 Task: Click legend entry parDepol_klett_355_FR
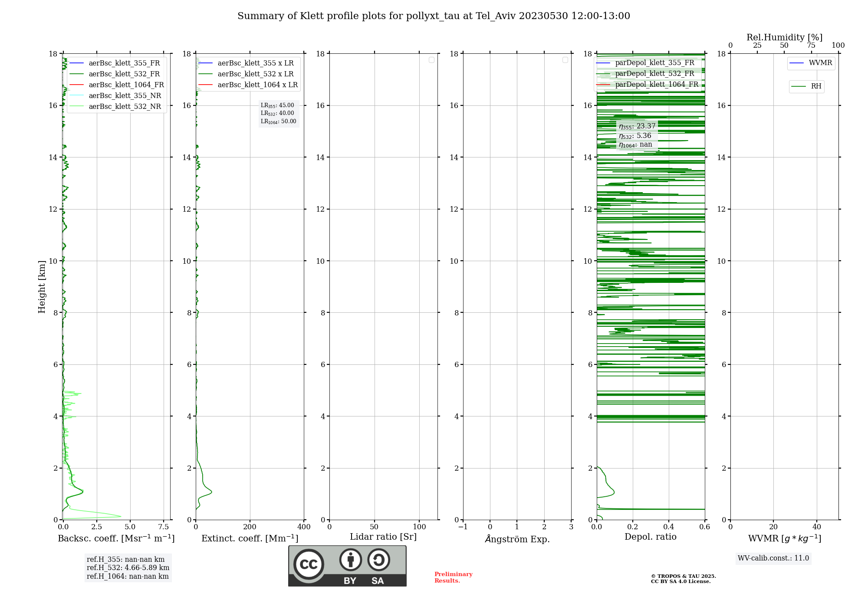pyautogui.click(x=645, y=63)
